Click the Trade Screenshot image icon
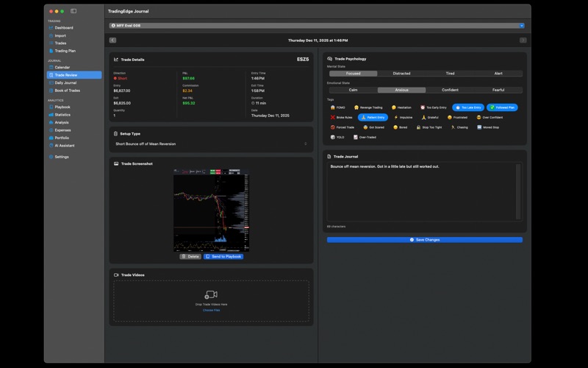 point(116,163)
